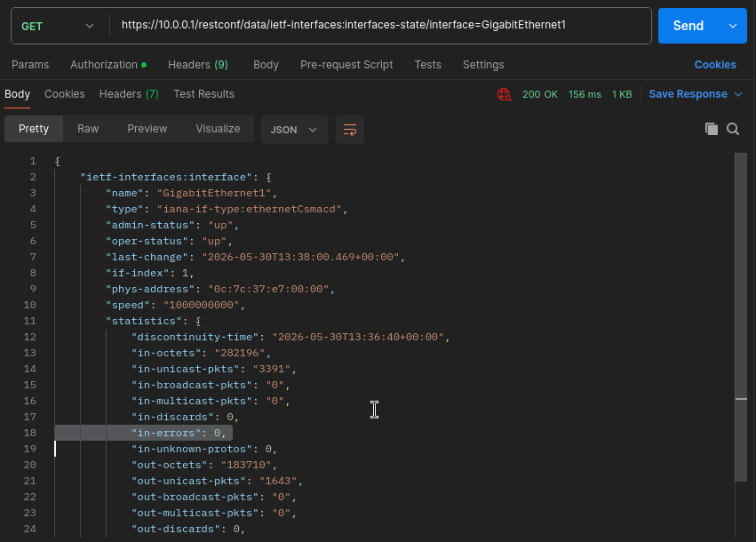
Task: Open the search icon in response body
Action: click(733, 129)
